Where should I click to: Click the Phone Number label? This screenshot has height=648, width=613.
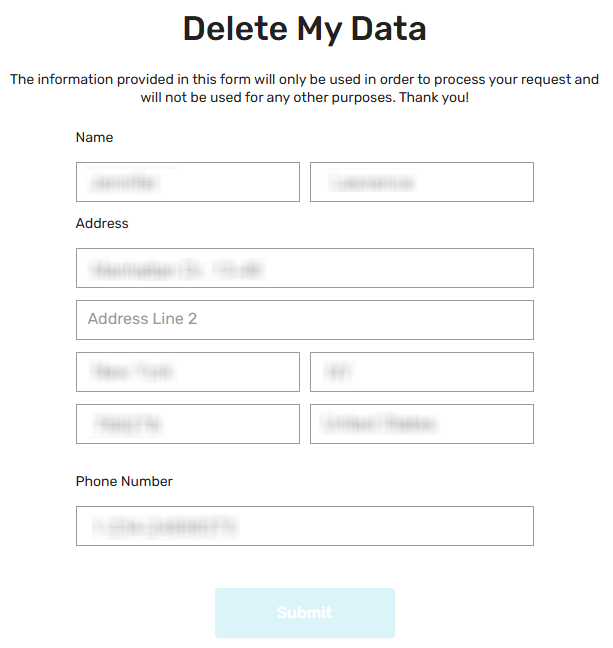(x=124, y=481)
